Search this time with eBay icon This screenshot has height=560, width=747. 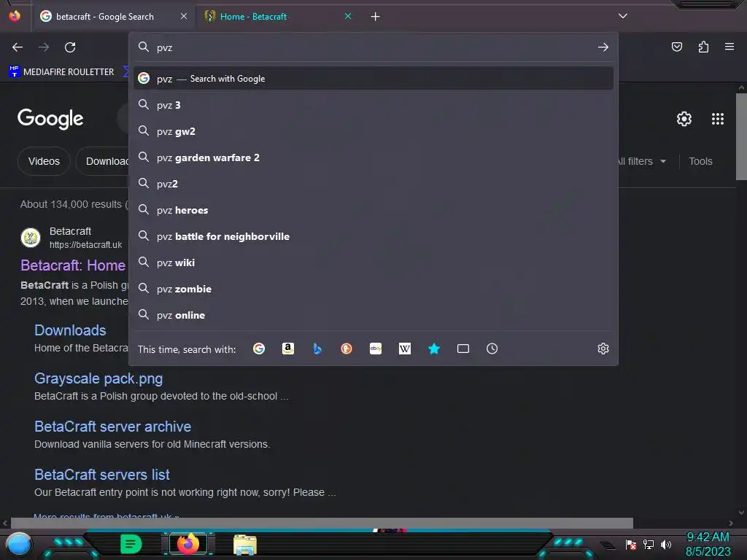coord(376,349)
